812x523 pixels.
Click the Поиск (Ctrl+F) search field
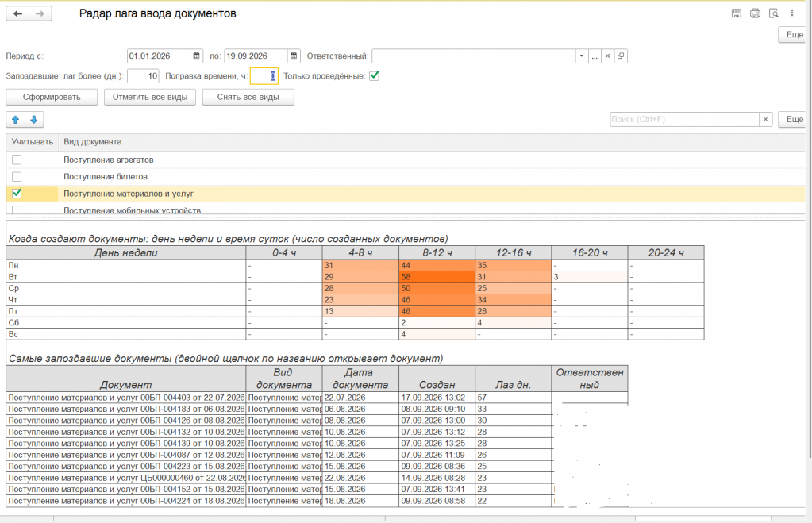coord(685,120)
